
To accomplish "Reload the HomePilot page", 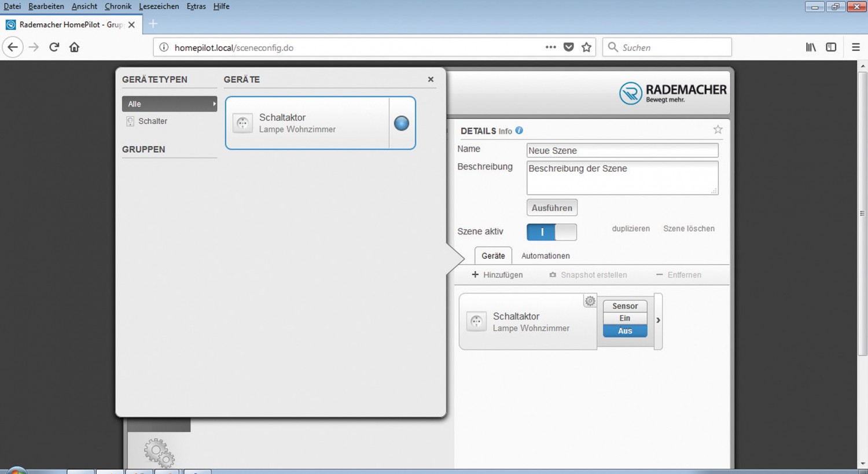I will [x=54, y=47].
